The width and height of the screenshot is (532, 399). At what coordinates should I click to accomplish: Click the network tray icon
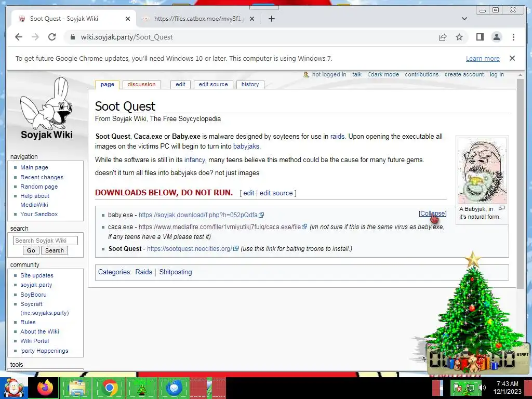[470, 388]
